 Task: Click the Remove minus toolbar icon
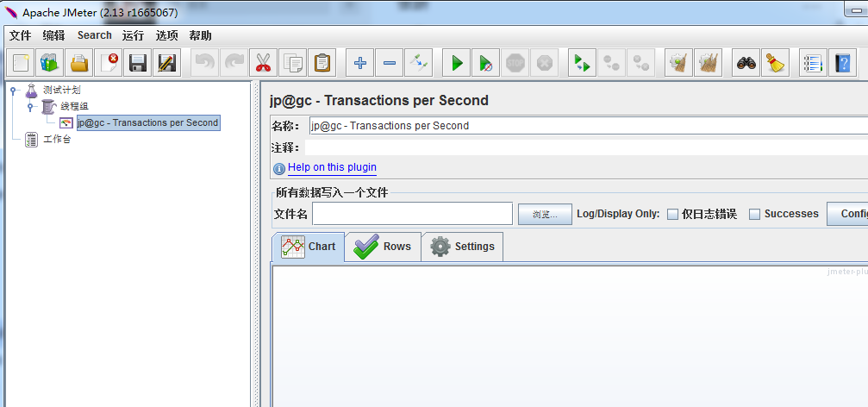pos(390,63)
